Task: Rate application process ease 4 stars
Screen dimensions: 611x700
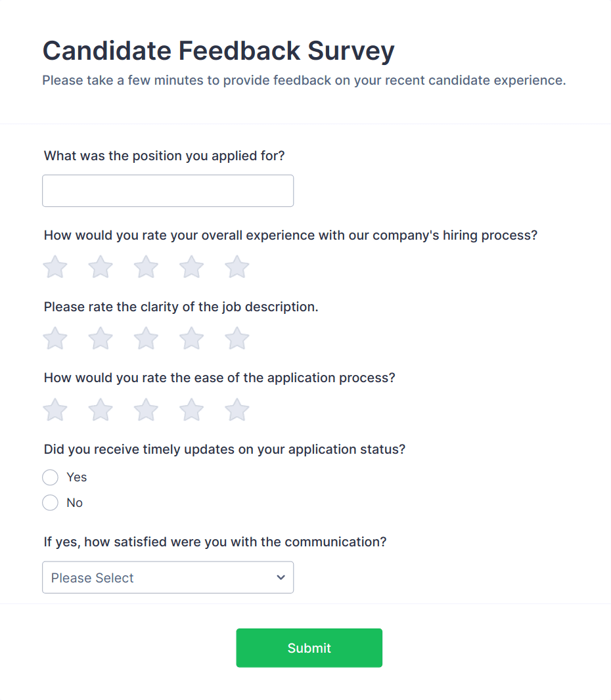Action: pyautogui.click(x=191, y=409)
